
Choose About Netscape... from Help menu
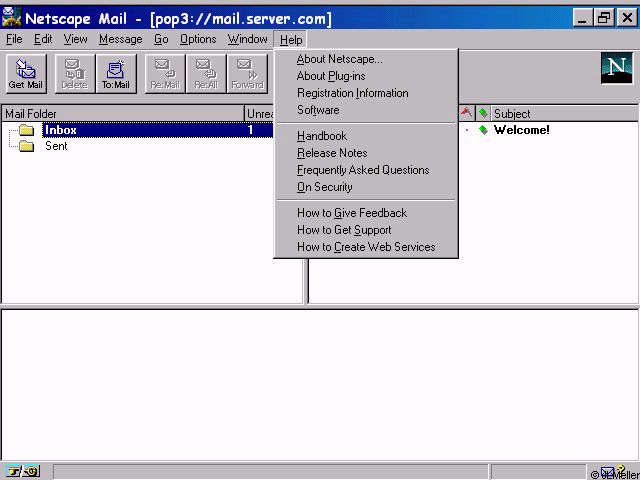(366, 59)
